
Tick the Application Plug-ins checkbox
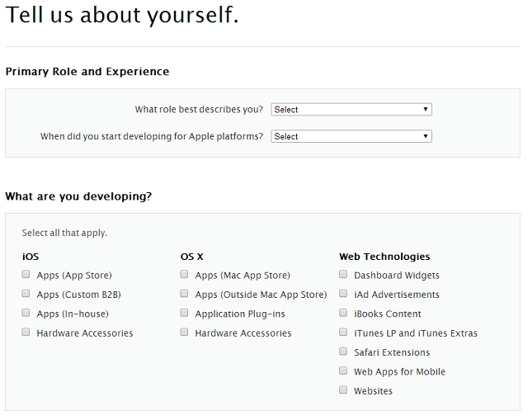[184, 313]
